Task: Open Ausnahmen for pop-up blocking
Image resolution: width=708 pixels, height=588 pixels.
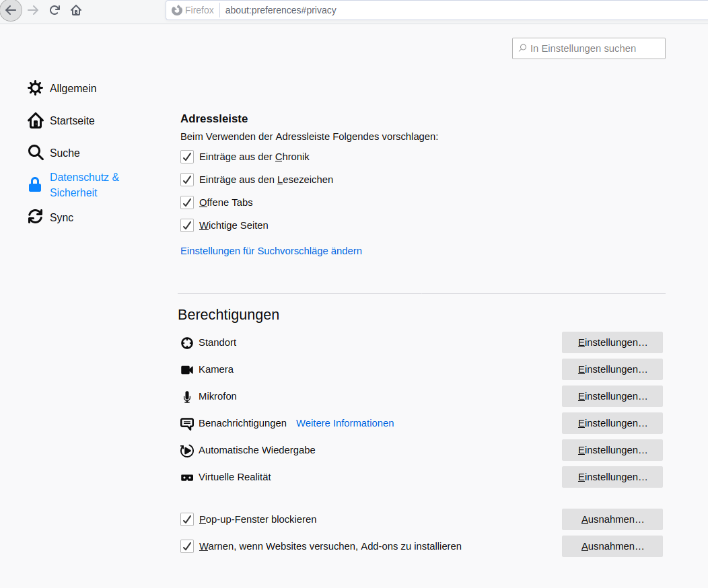Action: (612, 519)
